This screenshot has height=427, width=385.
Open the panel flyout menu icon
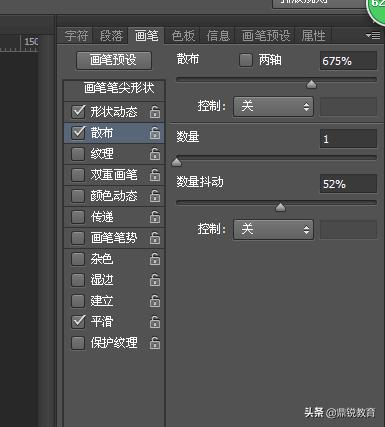(373, 35)
